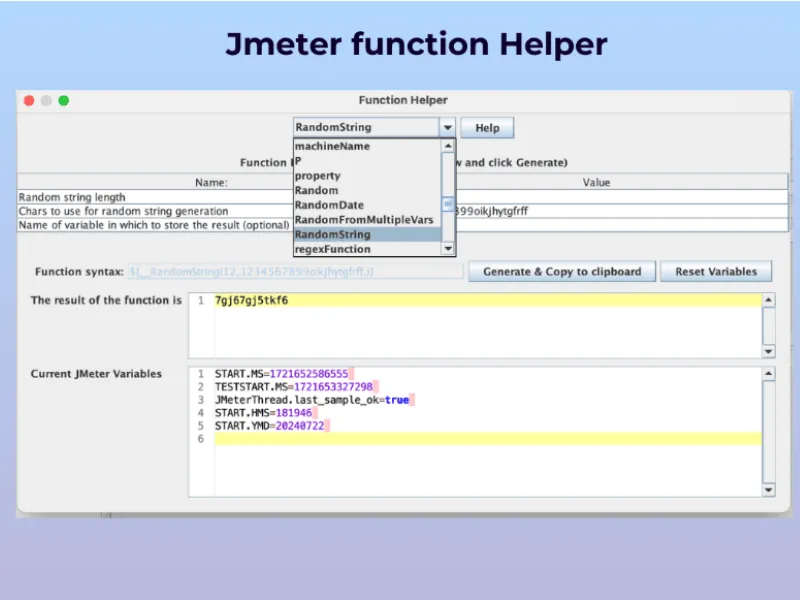This screenshot has width=800, height=600.
Task: Click the result area scroll down arrow
Action: pos(768,352)
